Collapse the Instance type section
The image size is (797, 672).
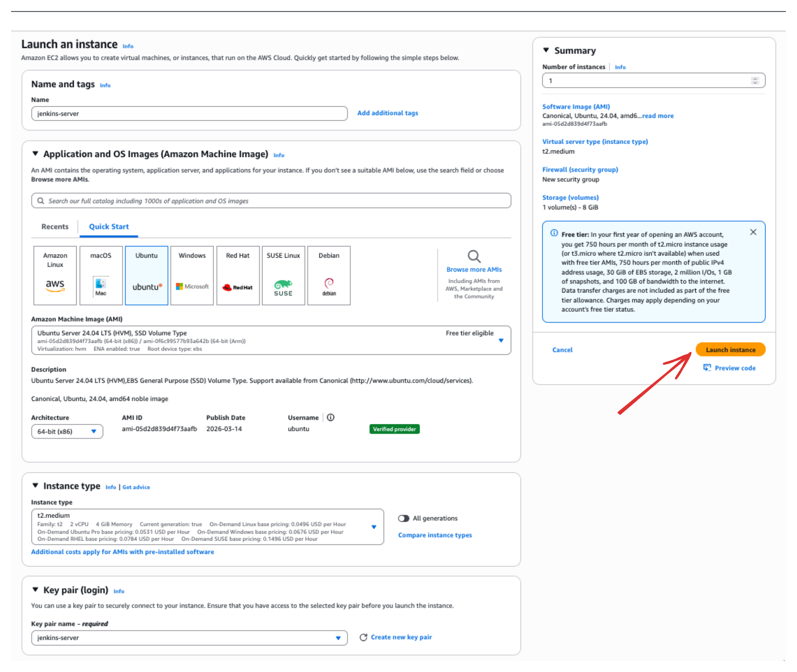36,486
